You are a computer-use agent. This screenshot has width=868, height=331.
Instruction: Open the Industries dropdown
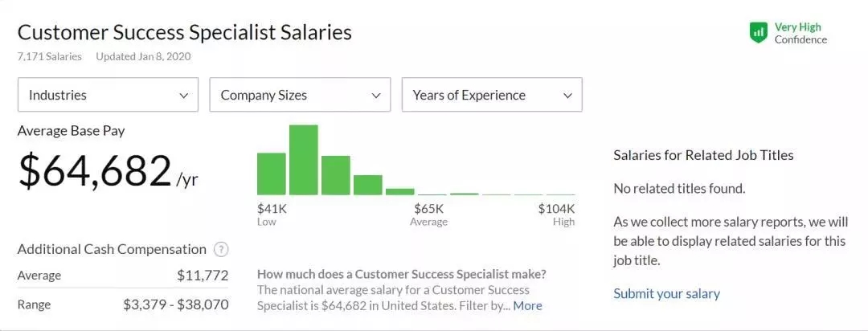[x=108, y=95]
